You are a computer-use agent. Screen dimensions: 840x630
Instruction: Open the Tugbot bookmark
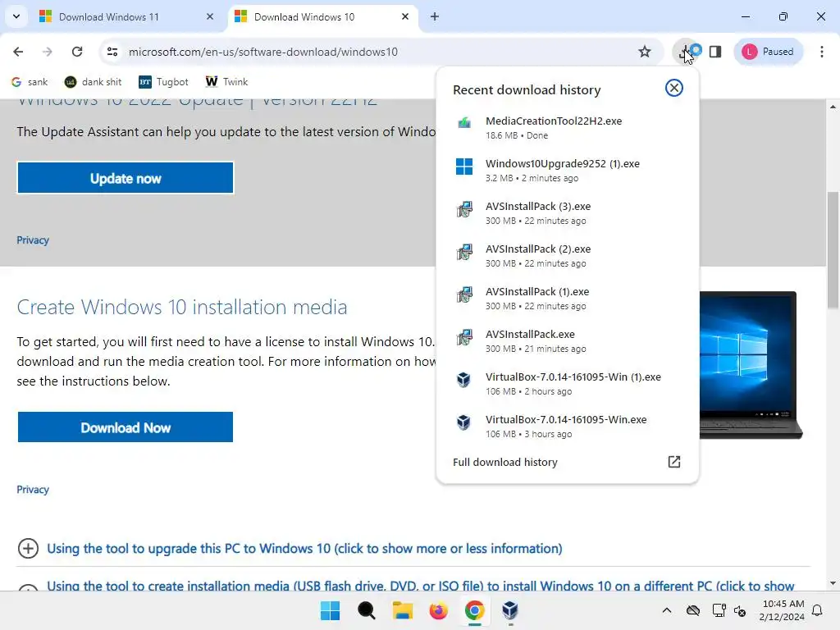tap(163, 82)
